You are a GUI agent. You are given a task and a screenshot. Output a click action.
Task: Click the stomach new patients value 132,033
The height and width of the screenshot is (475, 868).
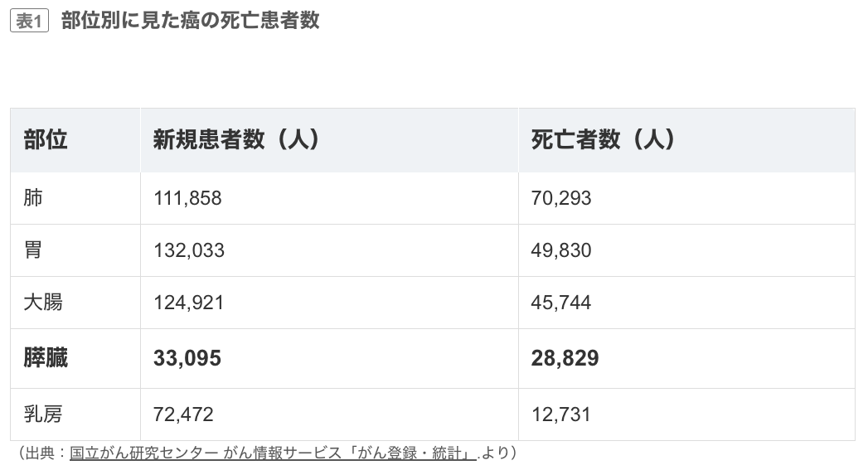click(x=189, y=250)
